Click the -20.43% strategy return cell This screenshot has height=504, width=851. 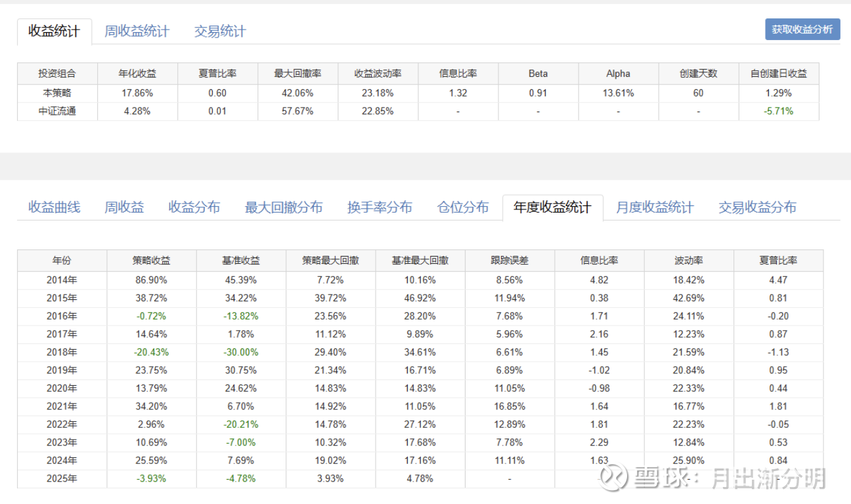coord(151,352)
